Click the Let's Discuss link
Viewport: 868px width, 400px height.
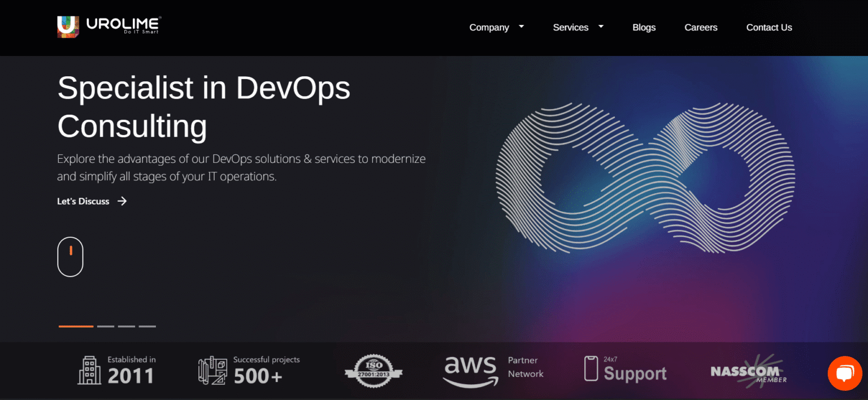coord(83,201)
